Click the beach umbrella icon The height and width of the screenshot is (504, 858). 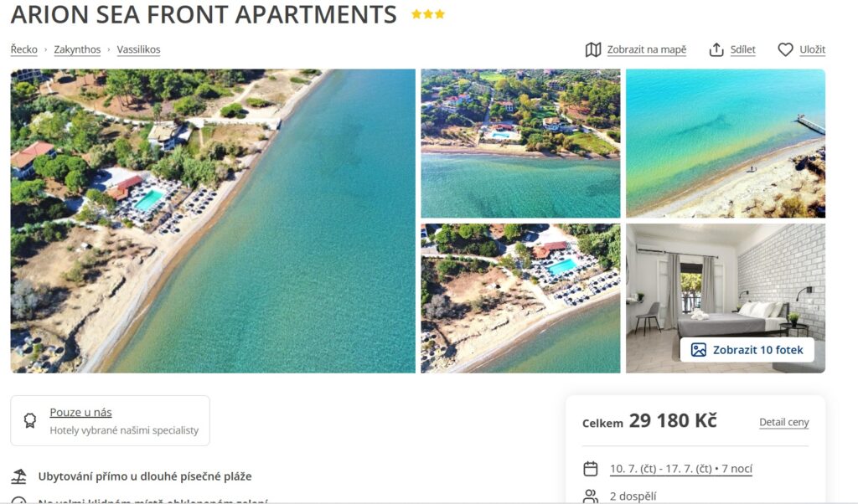19,476
